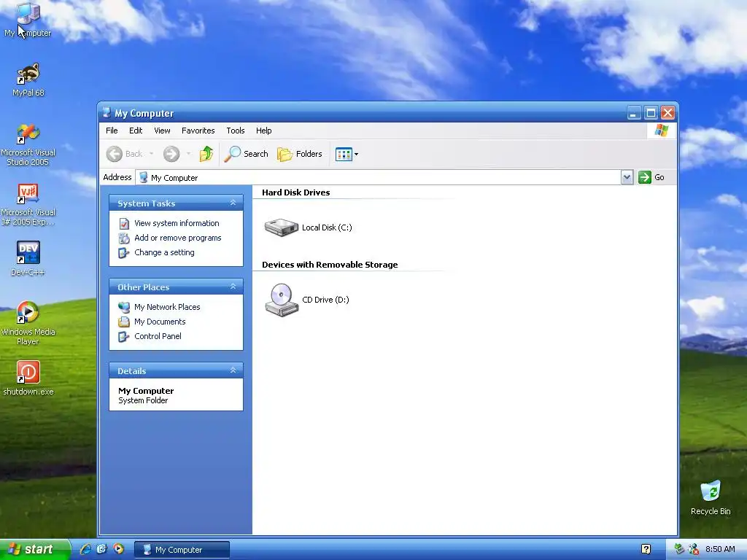This screenshot has width=747, height=560.
Task: Select the Dev-C++ desktop shortcut
Action: point(28,259)
